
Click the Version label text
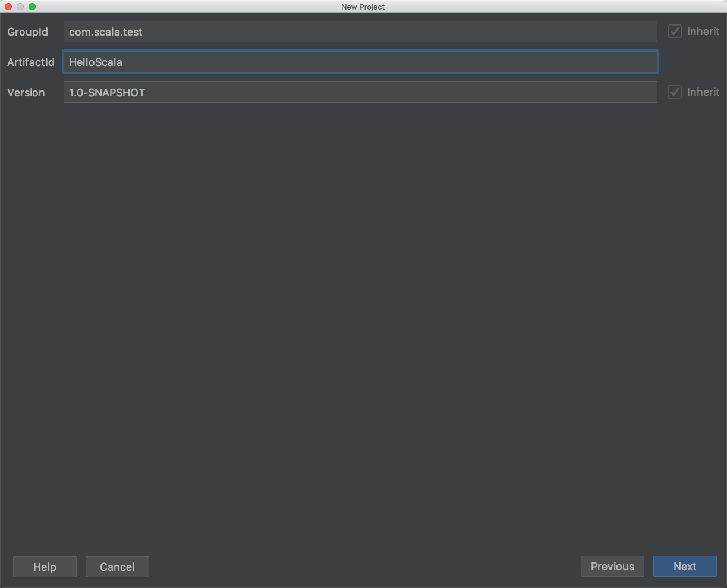click(x=26, y=92)
